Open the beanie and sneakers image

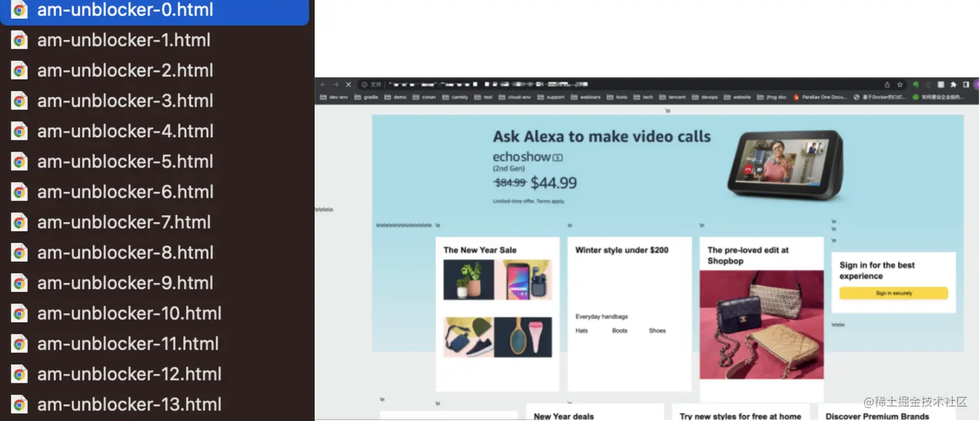click(x=469, y=337)
